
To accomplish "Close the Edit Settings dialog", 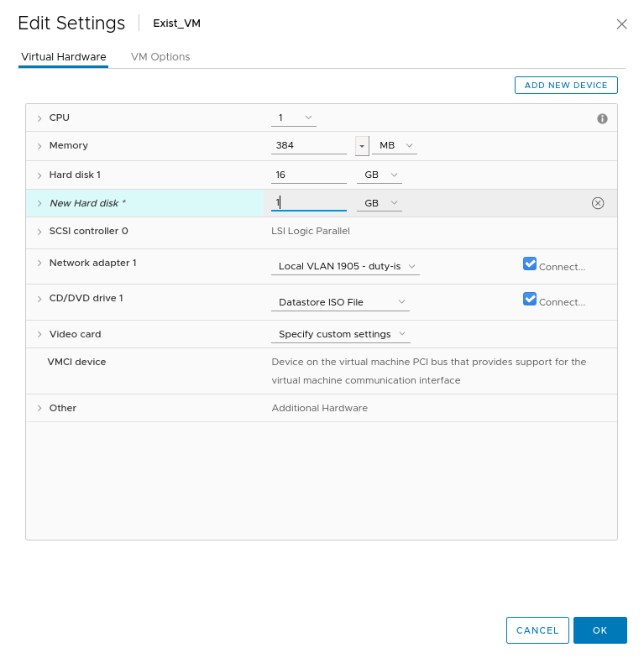I will tap(621, 24).
